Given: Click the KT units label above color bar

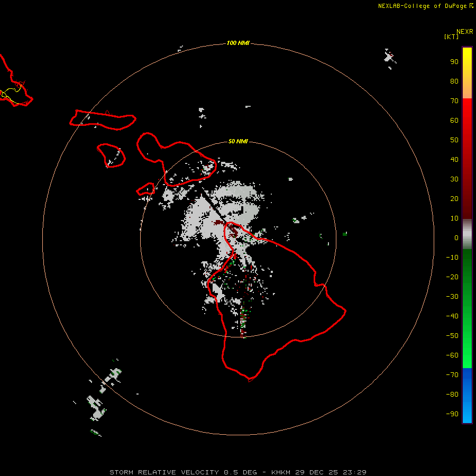Looking at the screenshot, I should tap(452, 36).
